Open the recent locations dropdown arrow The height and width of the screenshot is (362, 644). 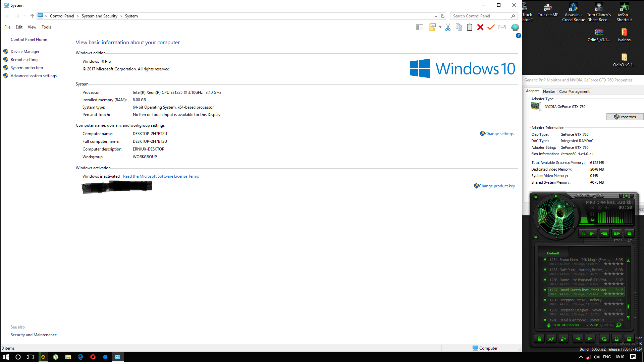[25, 16]
